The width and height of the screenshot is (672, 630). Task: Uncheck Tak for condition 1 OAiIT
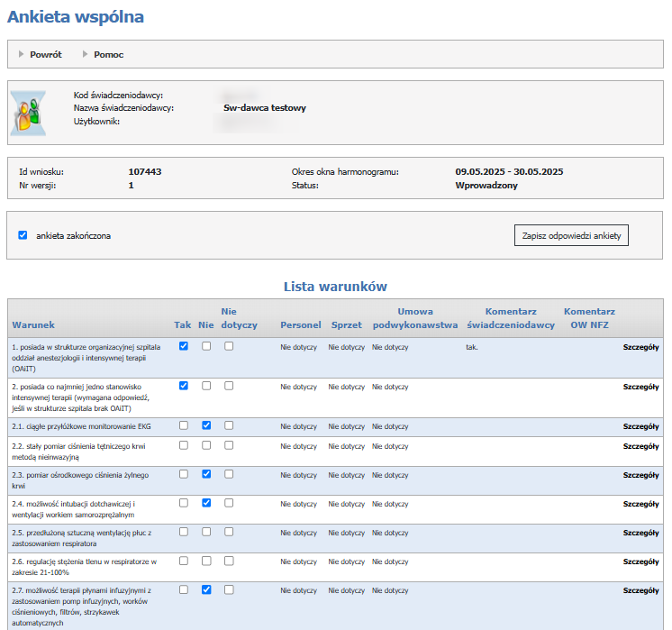click(x=184, y=346)
